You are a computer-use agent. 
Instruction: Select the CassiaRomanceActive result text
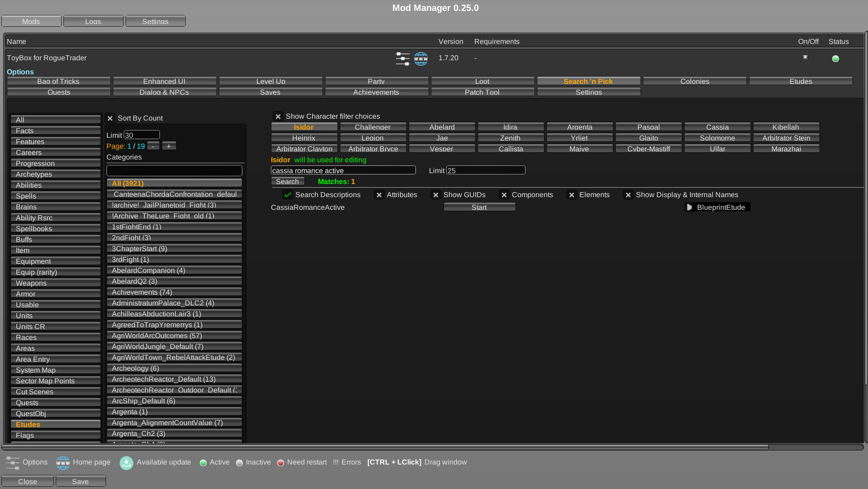308,208
